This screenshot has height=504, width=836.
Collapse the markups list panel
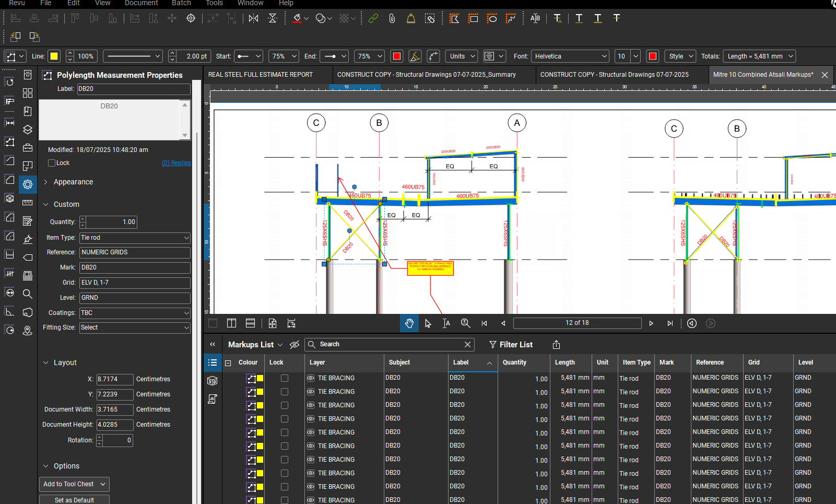(213, 345)
